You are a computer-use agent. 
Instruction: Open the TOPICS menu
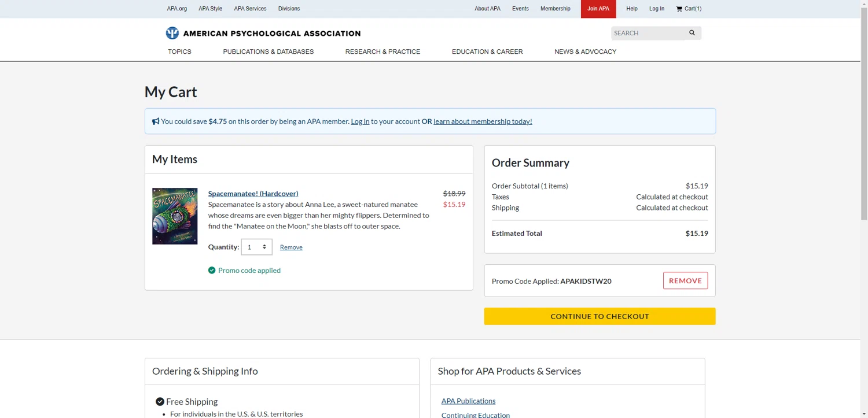(x=179, y=51)
